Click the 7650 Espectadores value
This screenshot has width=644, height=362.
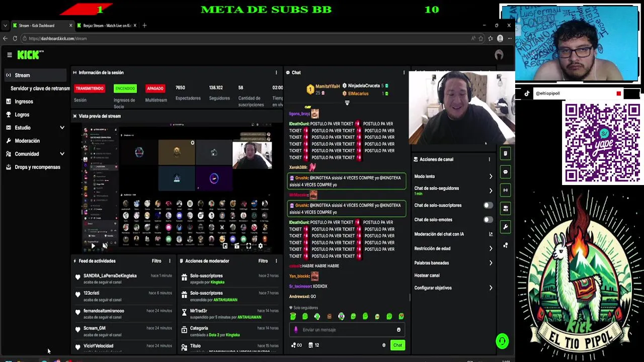[x=180, y=88]
